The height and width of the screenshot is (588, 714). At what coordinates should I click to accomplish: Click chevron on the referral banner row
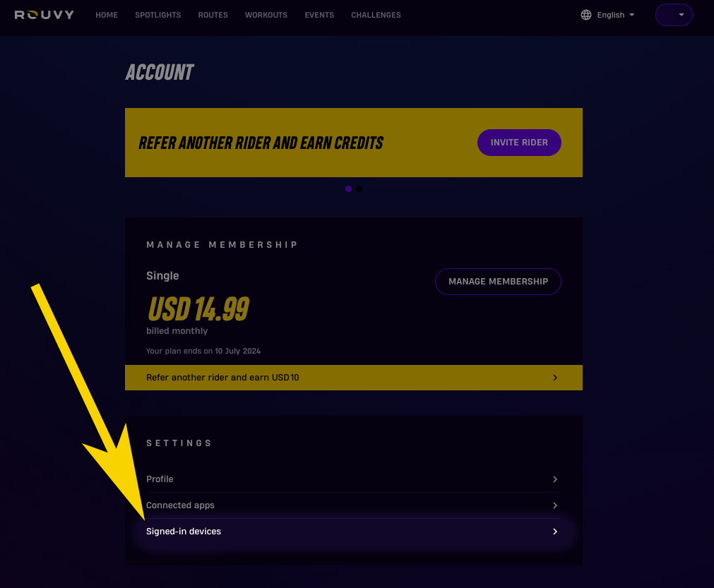tap(555, 378)
